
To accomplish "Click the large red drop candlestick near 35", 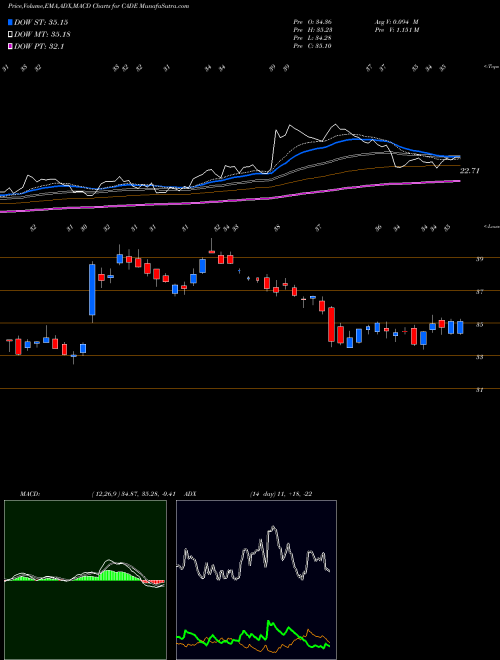I will coord(331,325).
